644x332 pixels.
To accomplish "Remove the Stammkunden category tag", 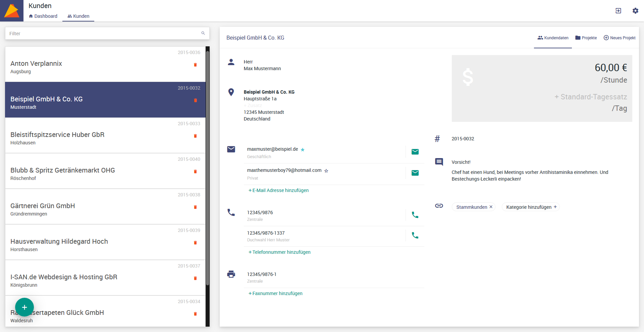I will coord(491,207).
